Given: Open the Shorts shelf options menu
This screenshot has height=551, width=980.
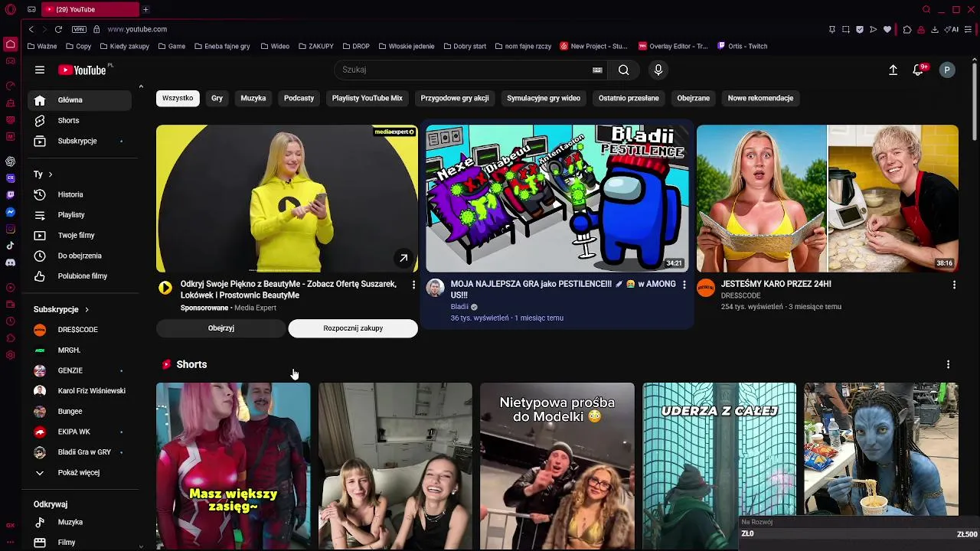Looking at the screenshot, I should 948,364.
